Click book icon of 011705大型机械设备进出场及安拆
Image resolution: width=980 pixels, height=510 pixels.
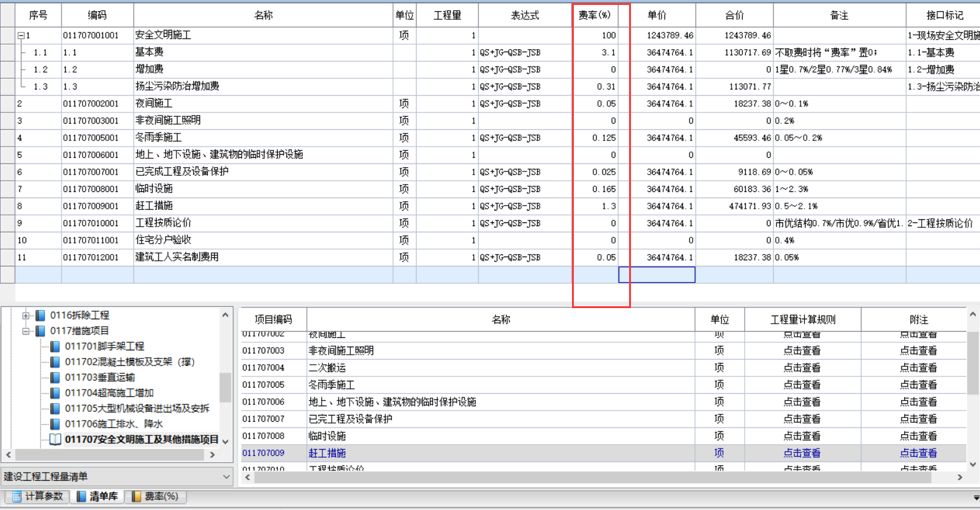pos(55,409)
